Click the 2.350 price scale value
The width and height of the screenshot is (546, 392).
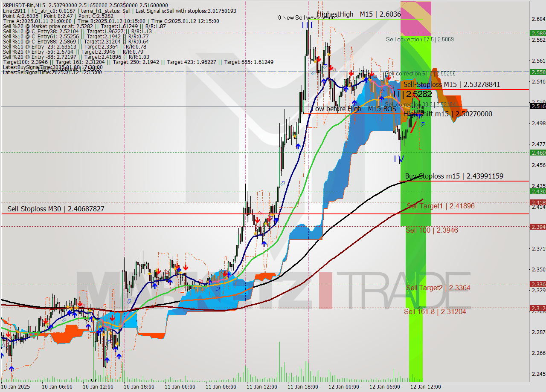tap(538, 269)
